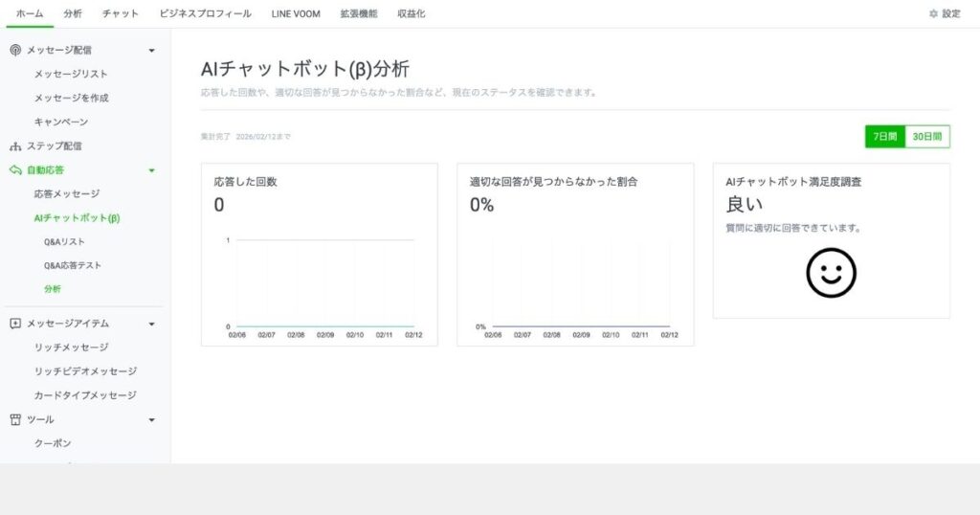The height and width of the screenshot is (515, 980).
Task: Select Q&A応答テスト in the sidebar
Action: click(x=72, y=265)
